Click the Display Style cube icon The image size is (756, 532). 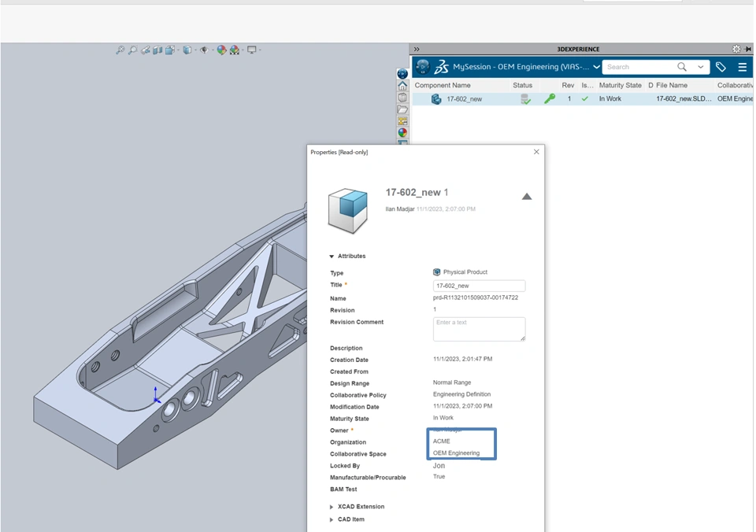[x=187, y=50]
